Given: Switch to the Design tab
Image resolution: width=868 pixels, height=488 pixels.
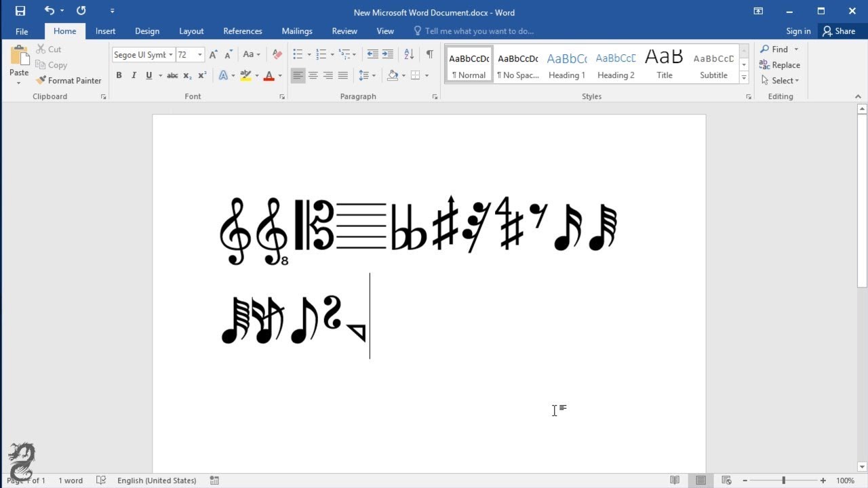Looking at the screenshot, I should coord(146,31).
